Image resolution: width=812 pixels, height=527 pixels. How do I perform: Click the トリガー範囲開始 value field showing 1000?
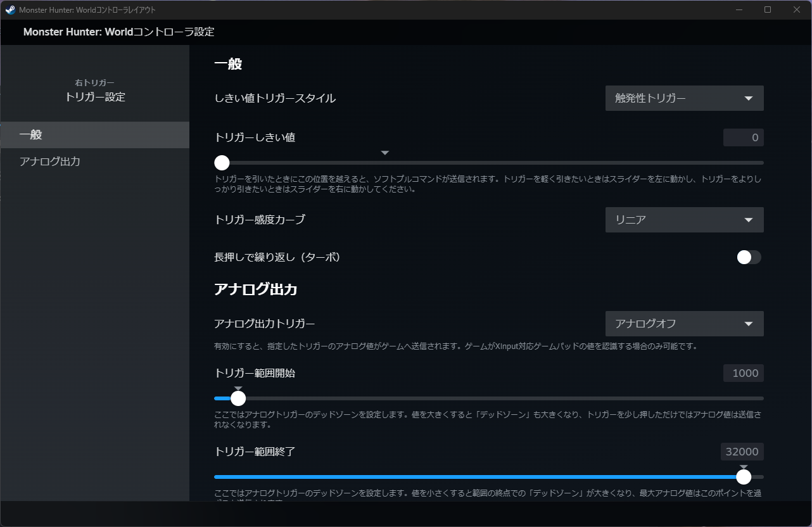click(743, 373)
